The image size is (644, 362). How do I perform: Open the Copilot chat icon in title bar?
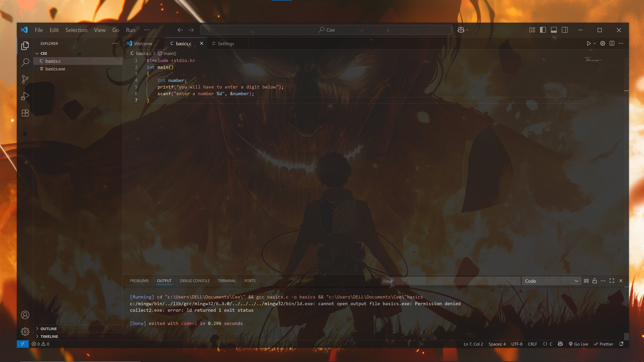461,30
